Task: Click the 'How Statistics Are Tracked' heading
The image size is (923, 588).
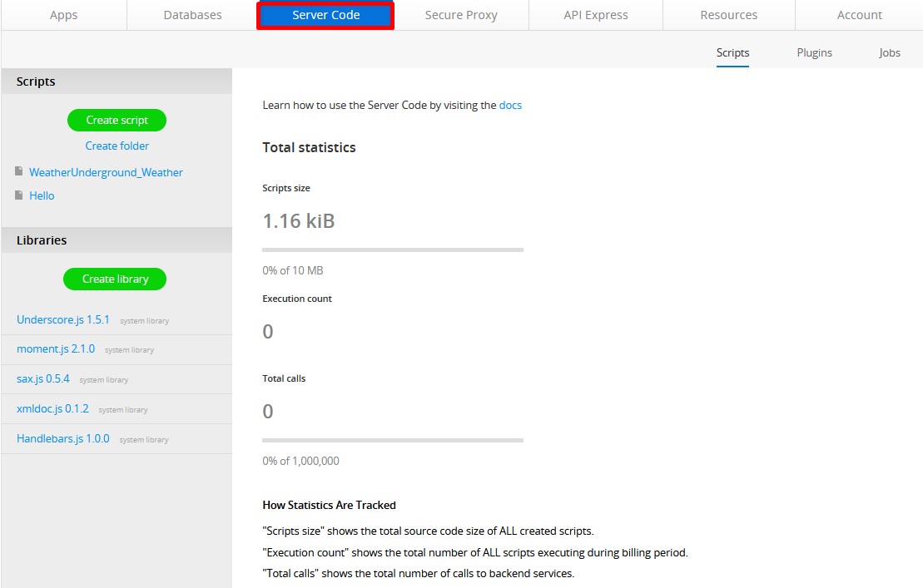Action: (329, 505)
